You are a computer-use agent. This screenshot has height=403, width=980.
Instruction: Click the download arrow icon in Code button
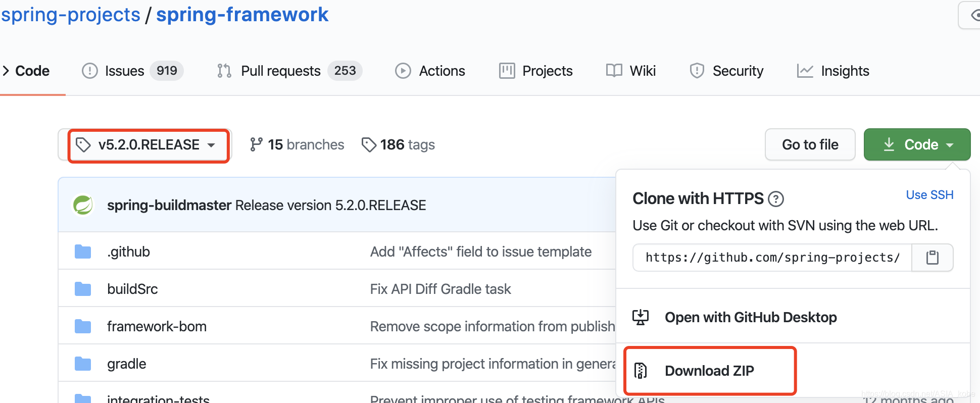tap(889, 145)
